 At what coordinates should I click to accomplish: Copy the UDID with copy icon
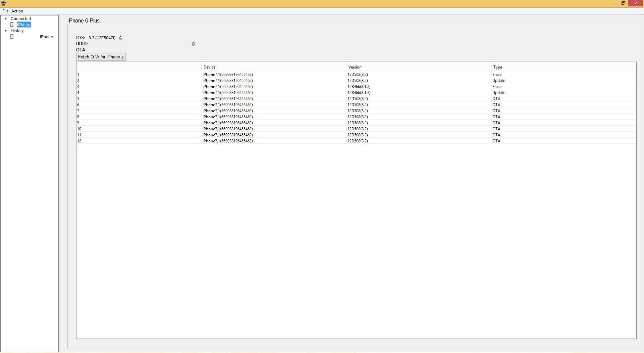pyautogui.click(x=193, y=44)
